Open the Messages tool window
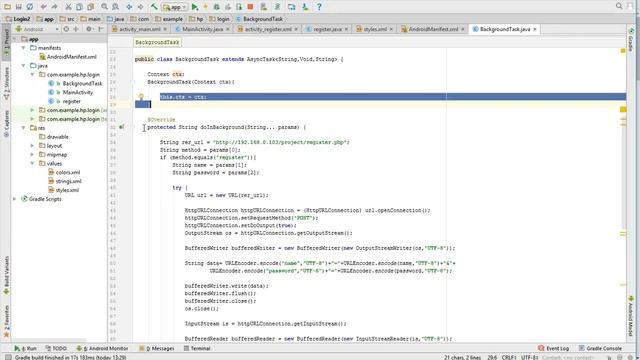The height and width of the screenshot is (360, 640). pos(157,348)
